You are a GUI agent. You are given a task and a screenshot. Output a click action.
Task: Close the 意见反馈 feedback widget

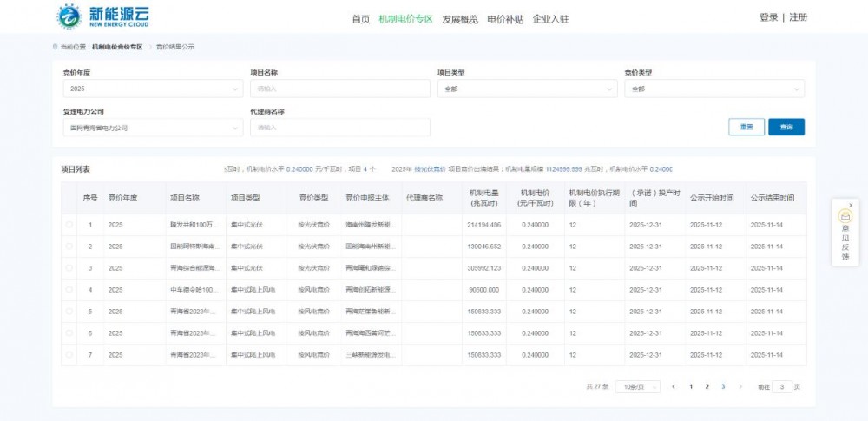tap(851, 205)
